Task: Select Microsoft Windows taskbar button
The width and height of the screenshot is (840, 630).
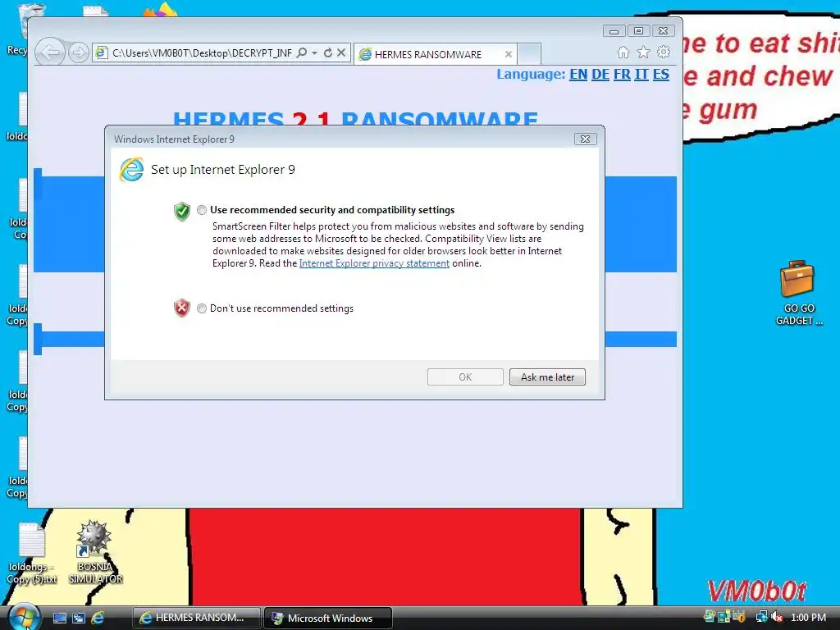Action: click(x=328, y=618)
